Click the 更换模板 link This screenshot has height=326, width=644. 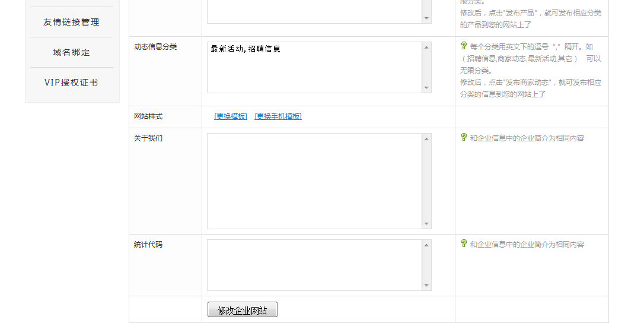(231, 116)
